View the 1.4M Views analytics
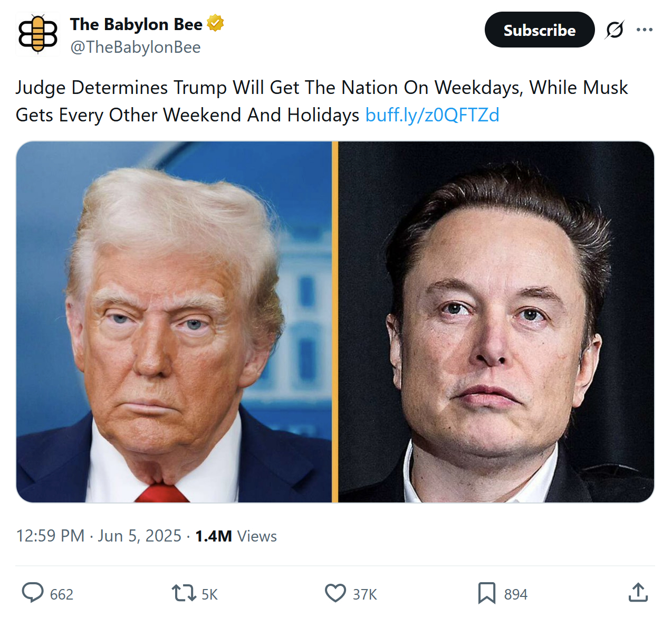The image size is (672, 617). 236,536
